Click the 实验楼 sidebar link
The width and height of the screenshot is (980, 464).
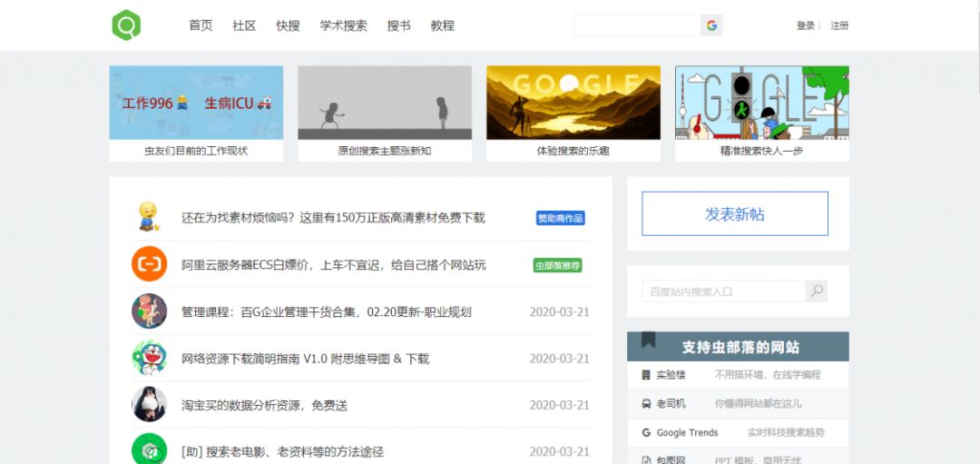[x=671, y=375]
